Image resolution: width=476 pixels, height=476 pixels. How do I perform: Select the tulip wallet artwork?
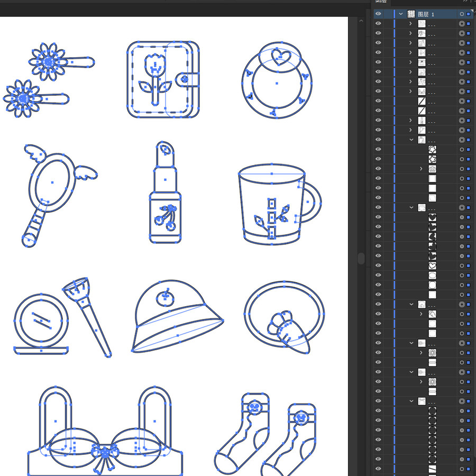tap(163, 79)
